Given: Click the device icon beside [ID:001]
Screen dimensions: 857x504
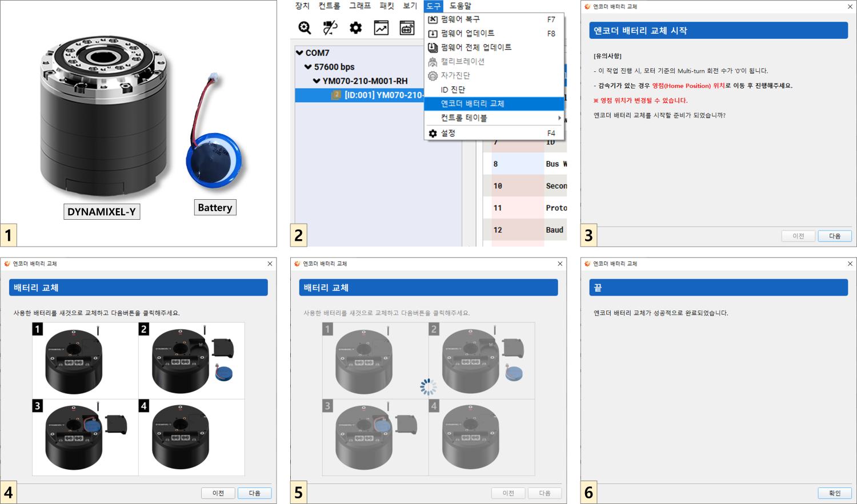Looking at the screenshot, I should tap(336, 95).
